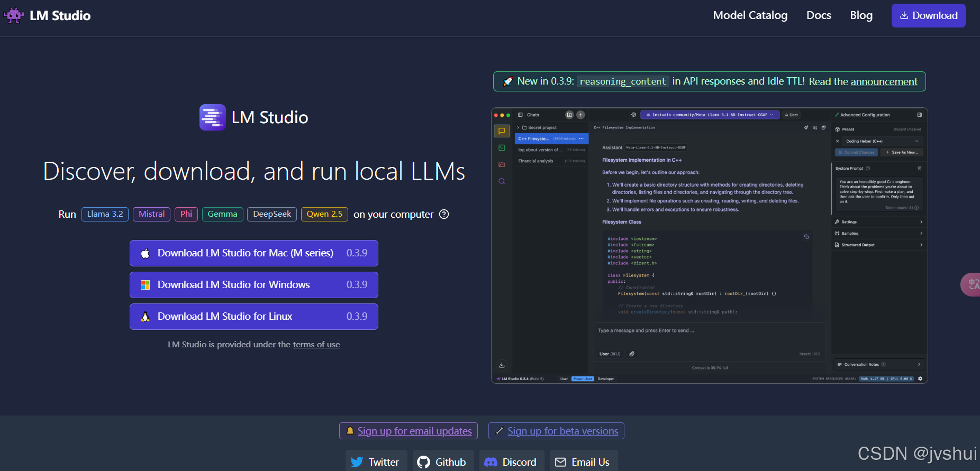Open the Twitter social link
This screenshot has width=980, height=471.
pos(376,462)
